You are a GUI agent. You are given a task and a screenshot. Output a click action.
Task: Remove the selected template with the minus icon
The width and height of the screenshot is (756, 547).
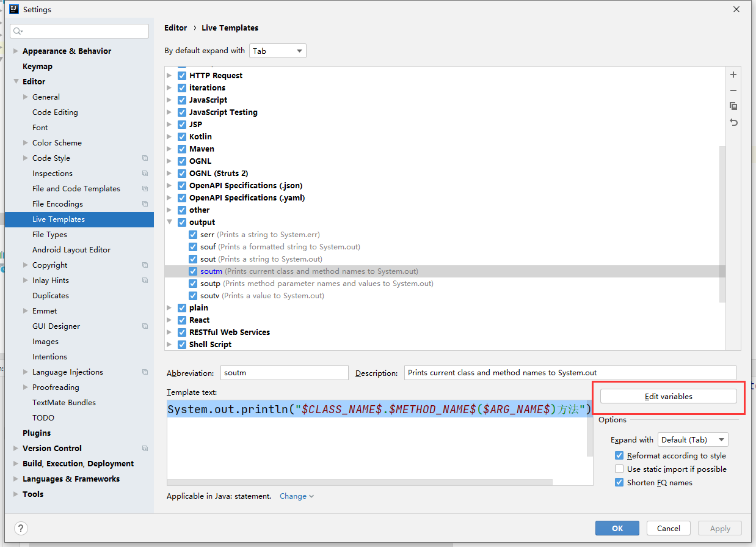(733, 90)
